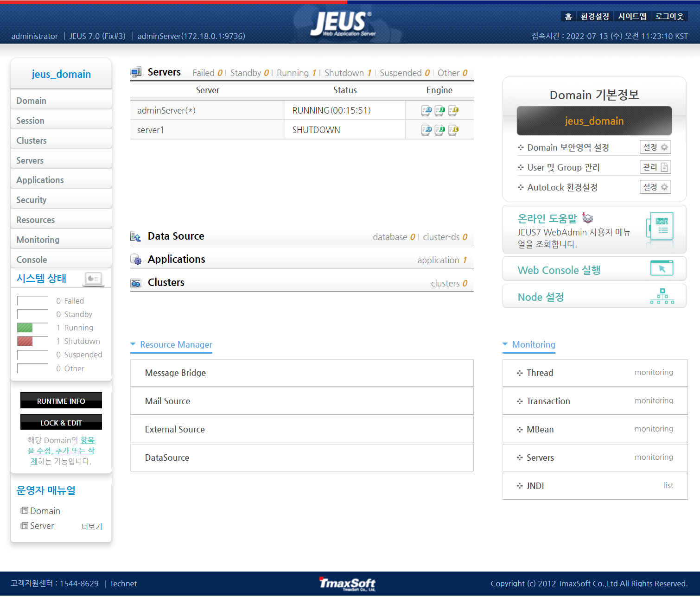700x597 pixels.
Task: Click the Data Source database icon
Action: point(136,236)
